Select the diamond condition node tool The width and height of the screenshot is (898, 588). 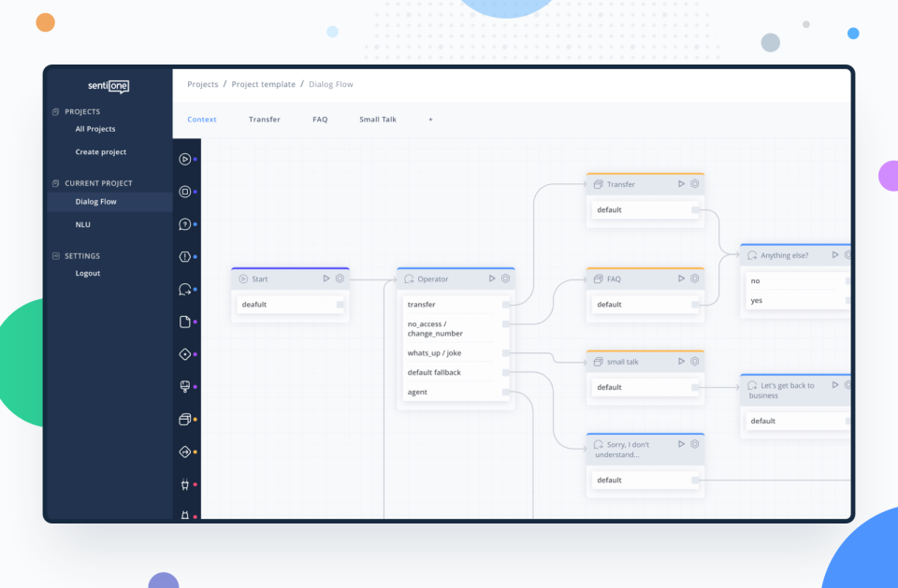[x=185, y=354]
